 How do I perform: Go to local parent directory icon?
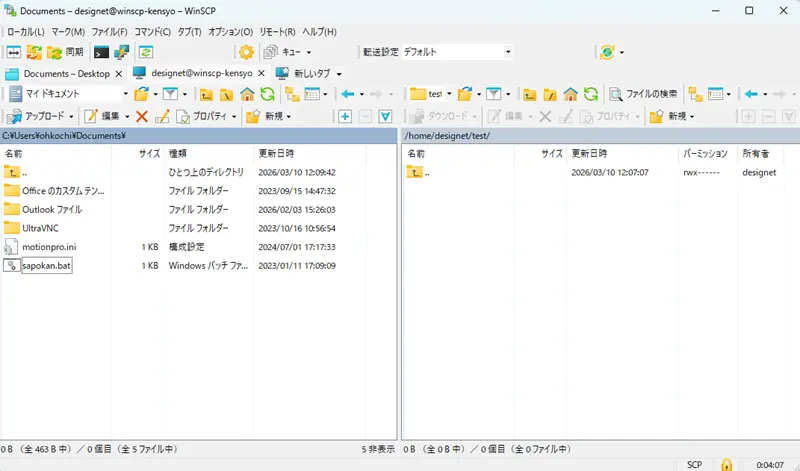[206, 94]
